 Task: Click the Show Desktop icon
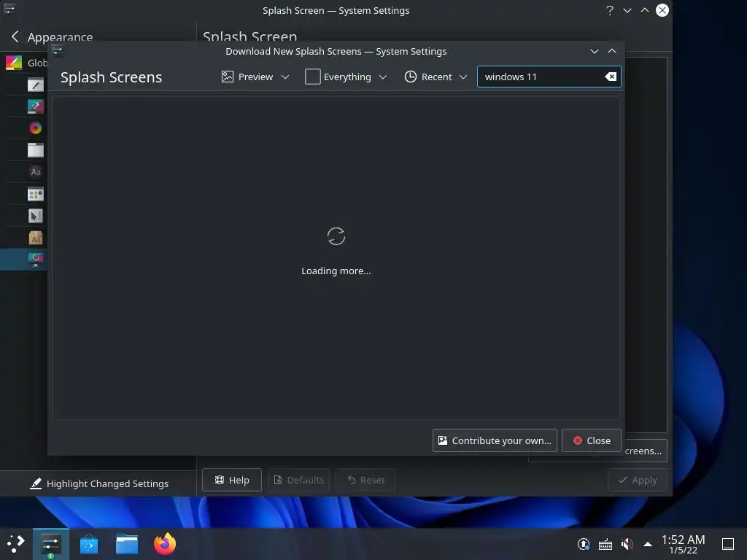728,544
